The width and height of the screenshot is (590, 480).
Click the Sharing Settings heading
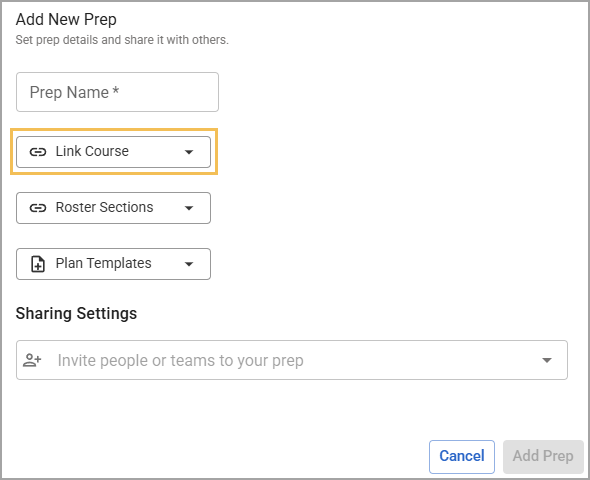tap(76, 313)
